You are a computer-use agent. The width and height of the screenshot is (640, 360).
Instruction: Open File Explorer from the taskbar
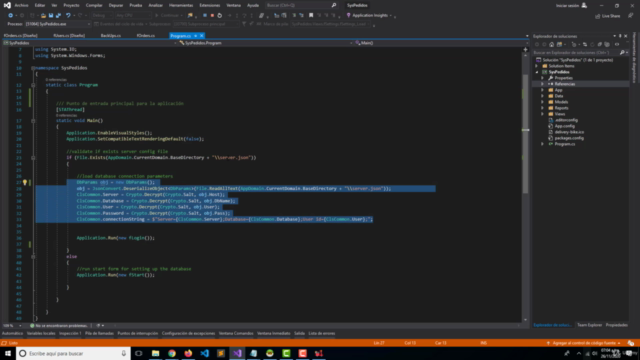coord(156,353)
